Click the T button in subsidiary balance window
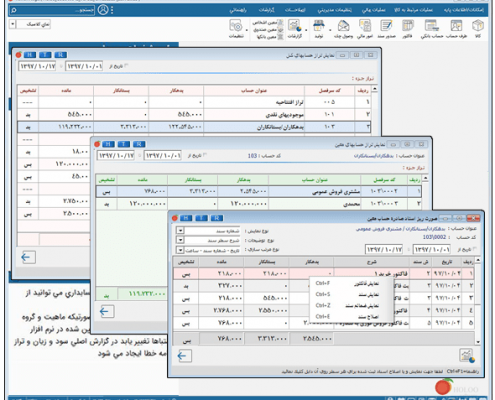The height and width of the screenshot is (400, 495). tap(124, 144)
